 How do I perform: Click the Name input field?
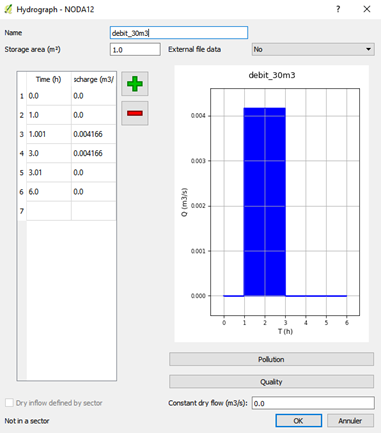[179, 33]
